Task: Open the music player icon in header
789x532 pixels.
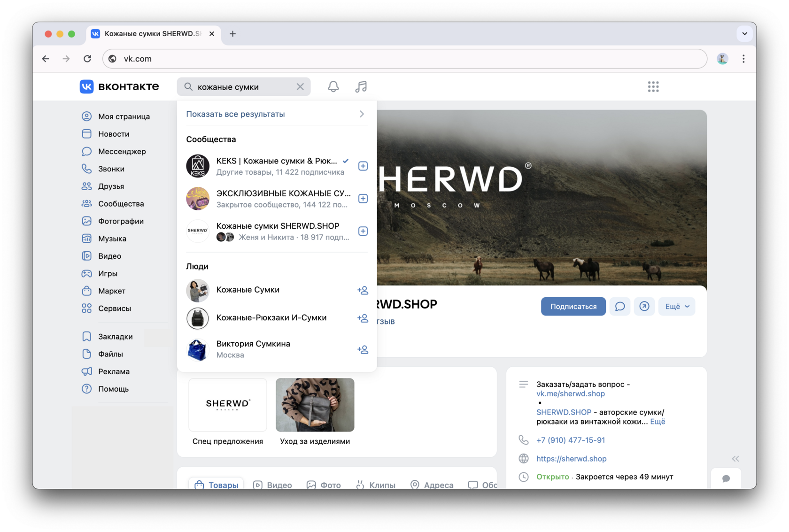Action: (x=361, y=87)
